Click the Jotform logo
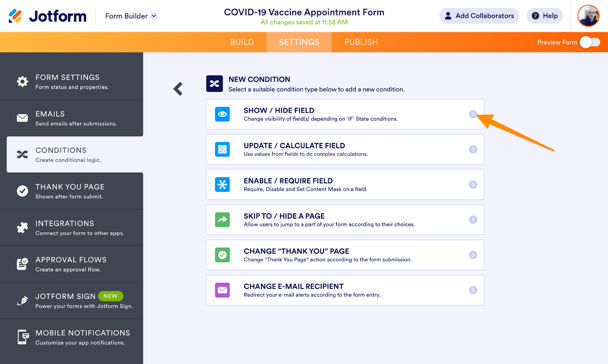The height and width of the screenshot is (364, 608). tap(47, 16)
